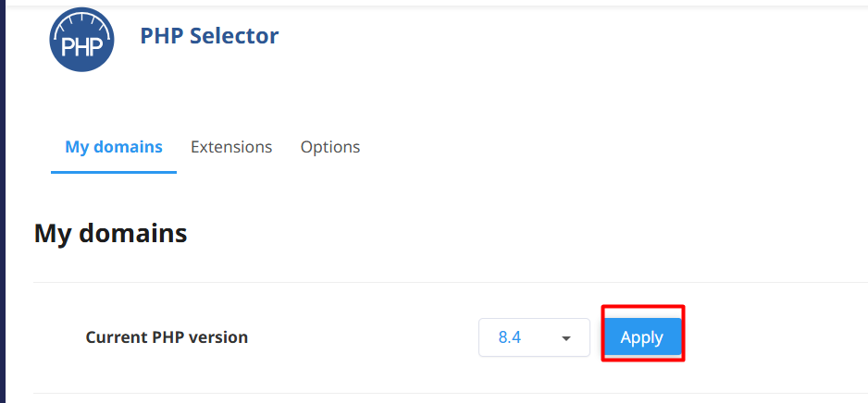Switch to the Extensions tab

point(231,147)
